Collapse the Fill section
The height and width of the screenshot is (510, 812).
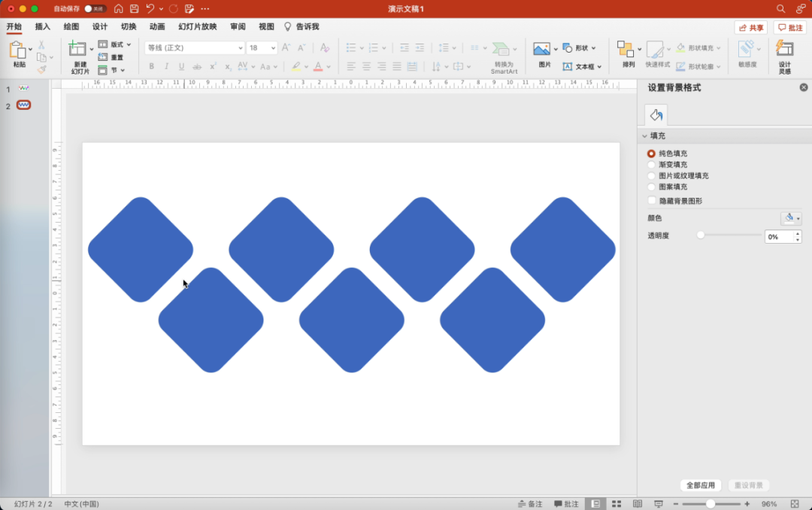[x=645, y=136]
